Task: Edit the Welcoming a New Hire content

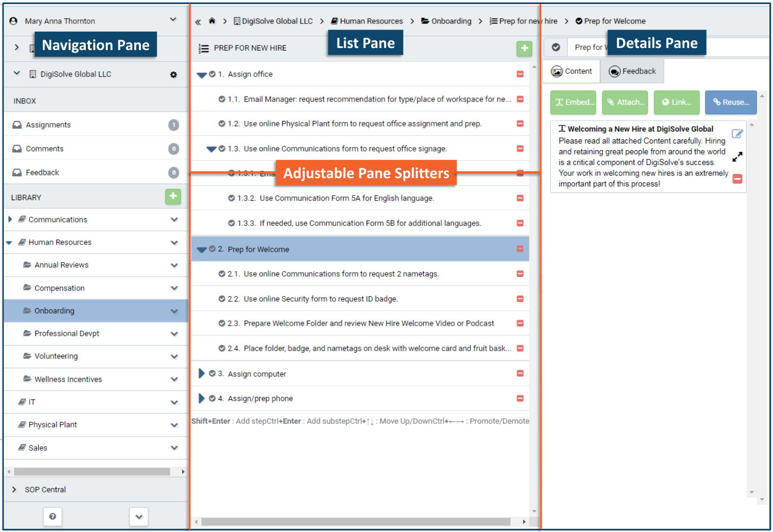Action: [737, 134]
